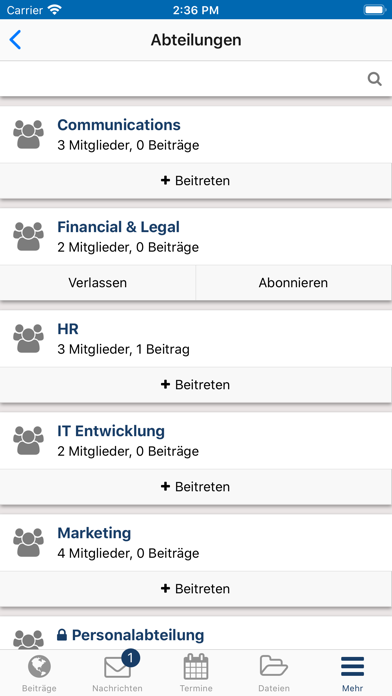Open the IT Entwicklung department title
Screen dimensions: 392x696
(x=111, y=431)
